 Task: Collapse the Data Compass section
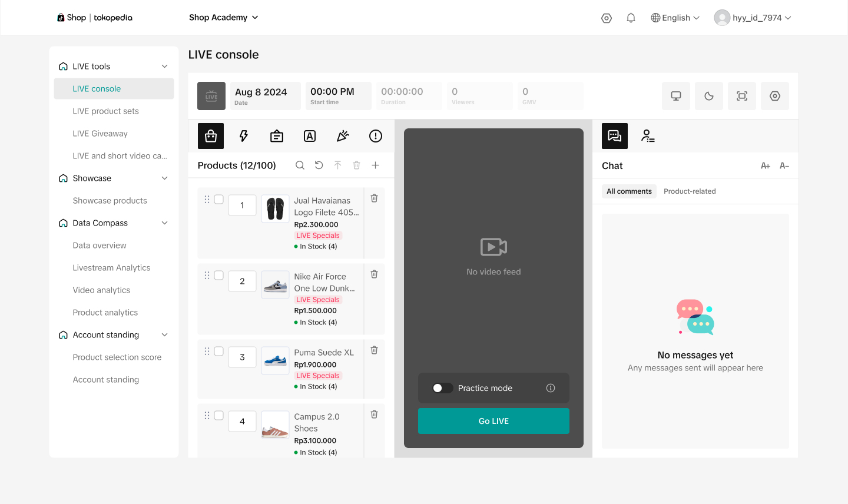tap(165, 223)
